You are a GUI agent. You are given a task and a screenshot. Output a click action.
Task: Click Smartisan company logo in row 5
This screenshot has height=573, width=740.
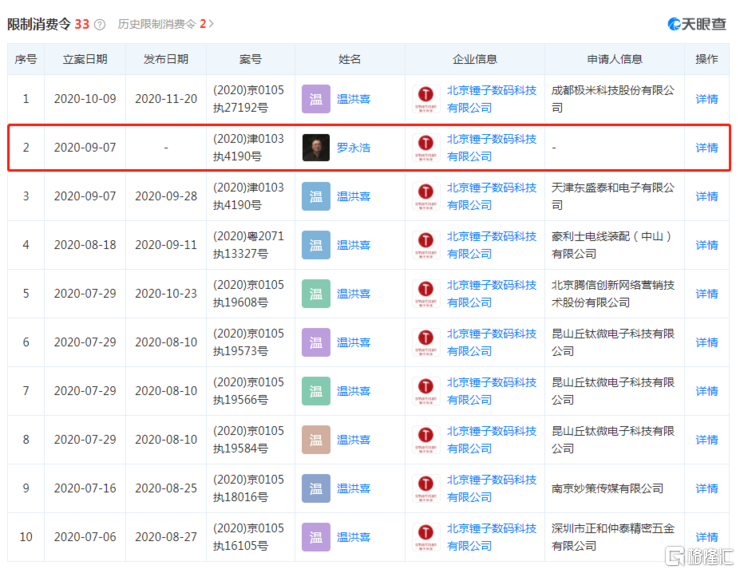click(x=426, y=294)
